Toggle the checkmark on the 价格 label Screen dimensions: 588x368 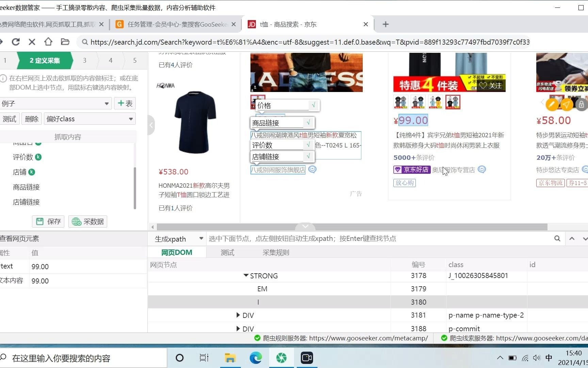click(313, 105)
